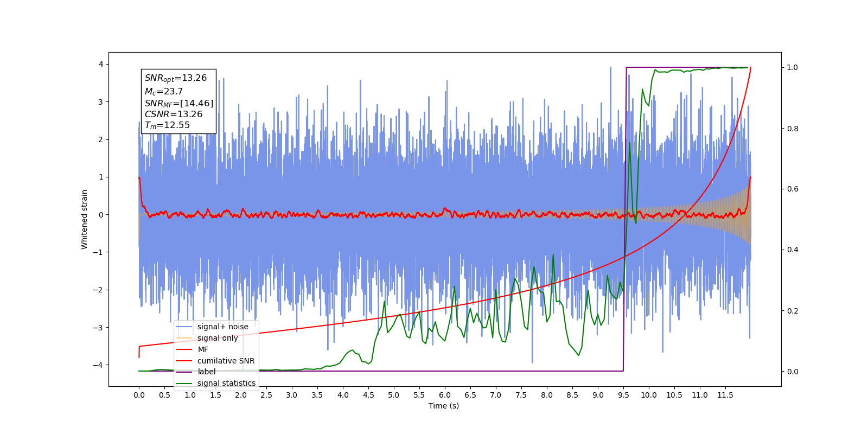Viewport: 868px width, 434px height.
Task: Click the 2 tick on the strain axis
Action: pyautogui.click(x=100, y=139)
